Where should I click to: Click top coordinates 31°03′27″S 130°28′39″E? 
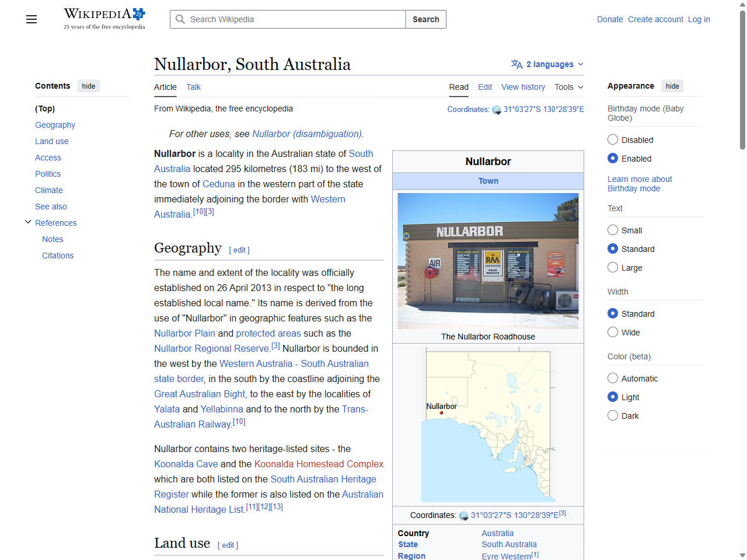coord(544,109)
